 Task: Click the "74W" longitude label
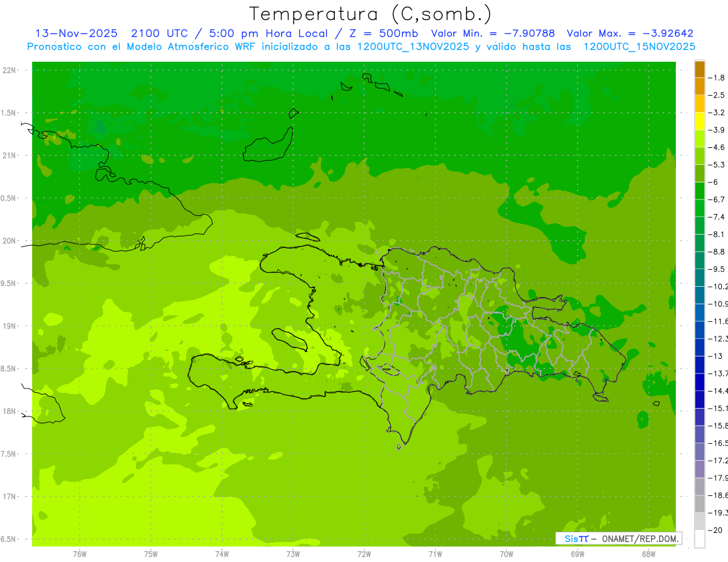(221, 554)
